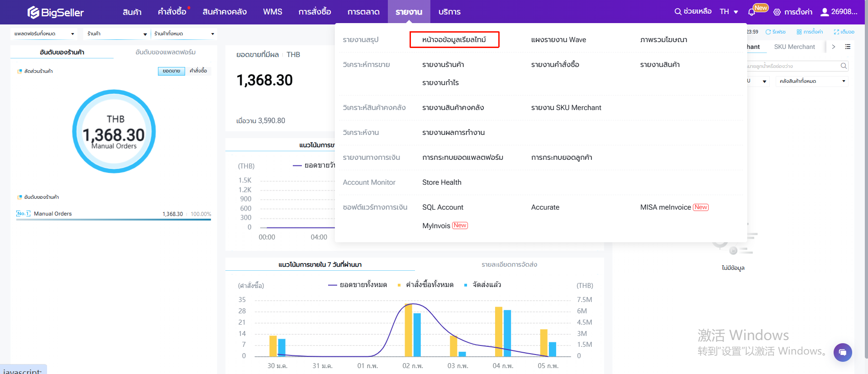Open the list menu icon beside SKU Merchant

click(x=848, y=47)
